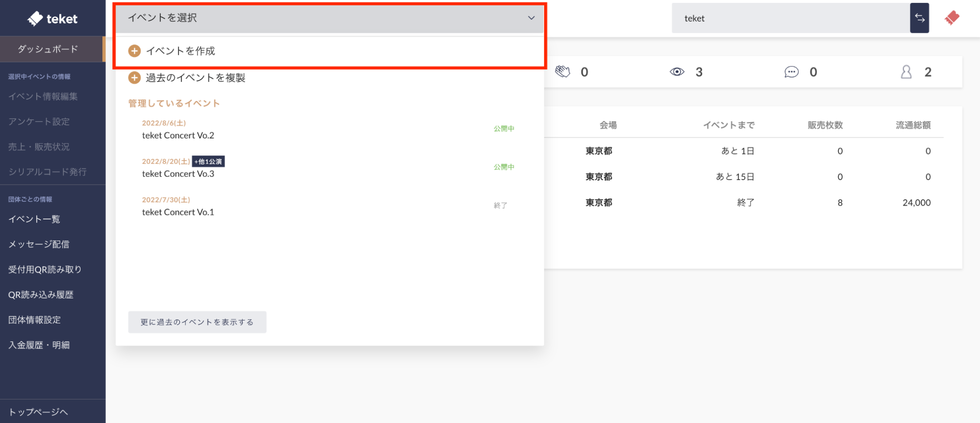
Task: Click the person followers stat icon
Action: click(906, 72)
